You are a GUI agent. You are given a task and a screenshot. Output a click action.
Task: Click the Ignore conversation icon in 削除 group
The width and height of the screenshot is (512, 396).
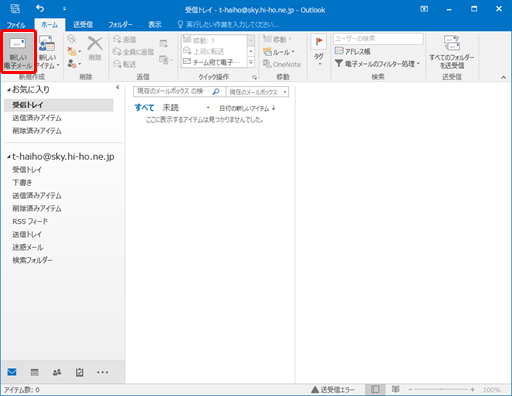(72, 39)
